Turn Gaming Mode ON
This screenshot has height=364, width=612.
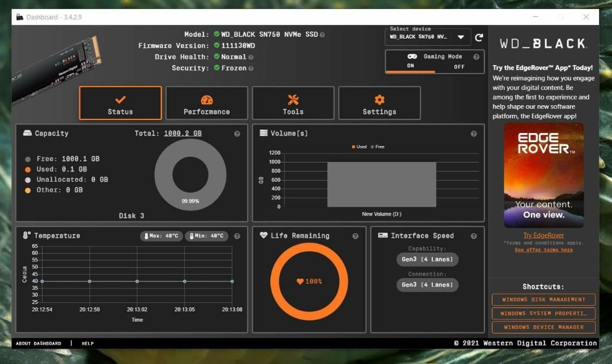(x=410, y=66)
